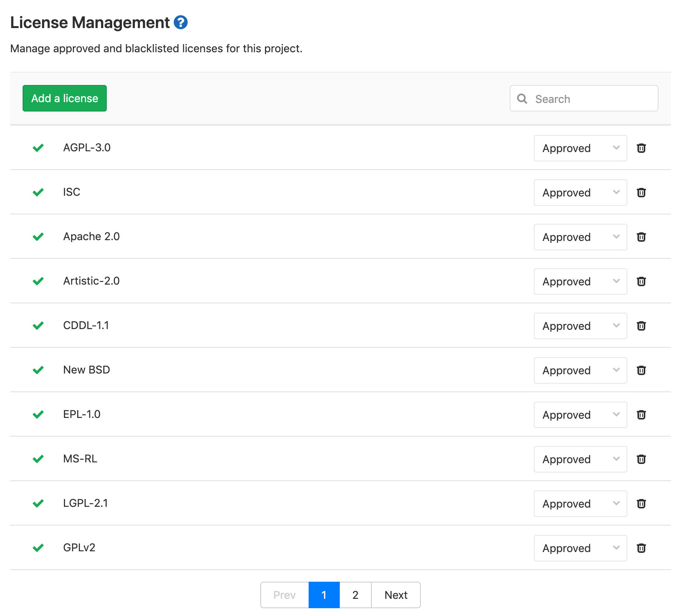Open the LGPL-2.1 Approved dropdown
The image size is (678, 616).
pos(580,504)
